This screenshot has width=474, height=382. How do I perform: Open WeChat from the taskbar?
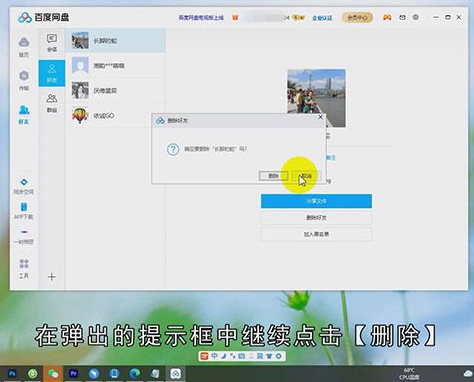pyautogui.click(x=53, y=373)
